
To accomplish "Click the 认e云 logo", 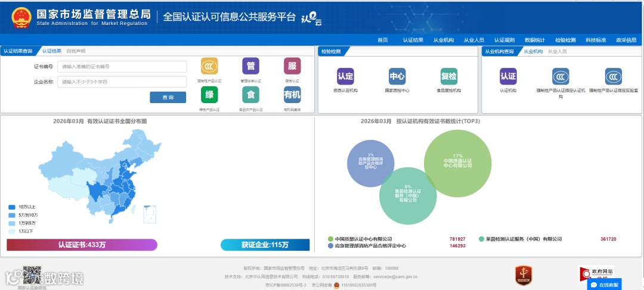I will point(311,19).
